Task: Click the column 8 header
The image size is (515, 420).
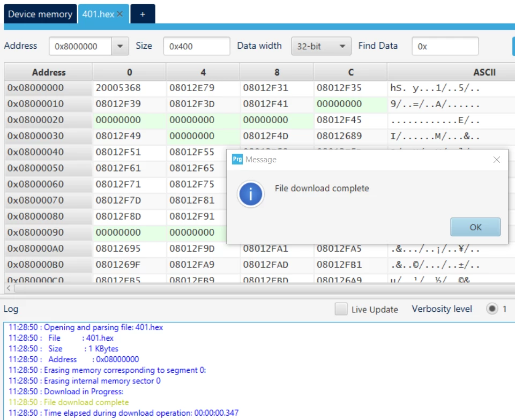Action: coord(277,72)
